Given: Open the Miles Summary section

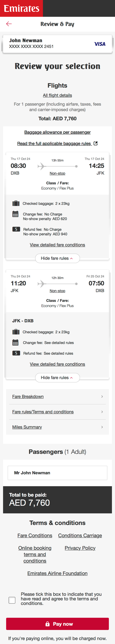Looking at the screenshot, I should click(x=57, y=427).
